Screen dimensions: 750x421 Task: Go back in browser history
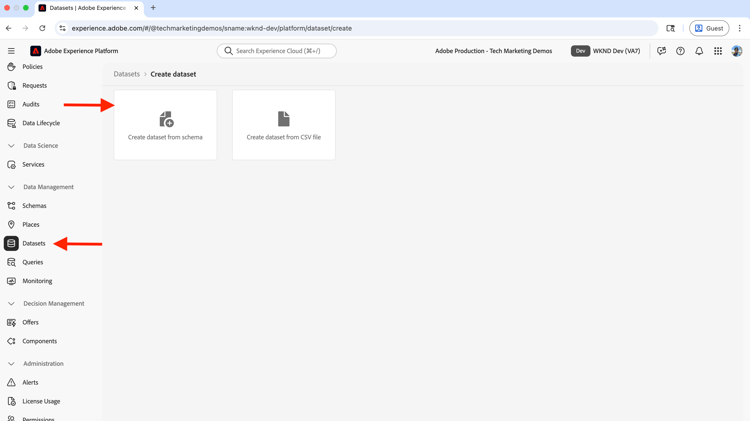(9, 28)
